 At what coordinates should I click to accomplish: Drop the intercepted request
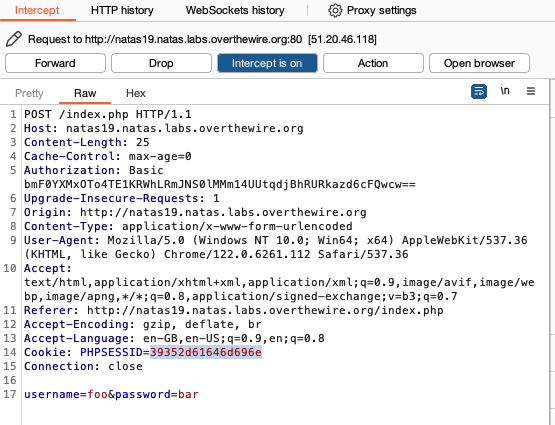pyautogui.click(x=161, y=63)
